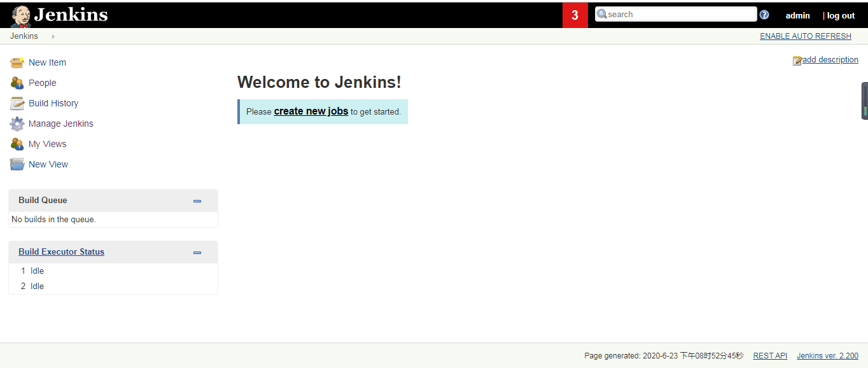Open Build History from its clock icon
Screen dimensions: 868x368
click(x=17, y=103)
